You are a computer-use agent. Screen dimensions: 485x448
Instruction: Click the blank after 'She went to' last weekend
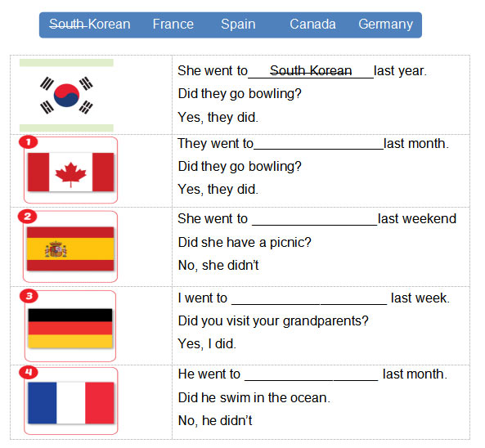315,220
